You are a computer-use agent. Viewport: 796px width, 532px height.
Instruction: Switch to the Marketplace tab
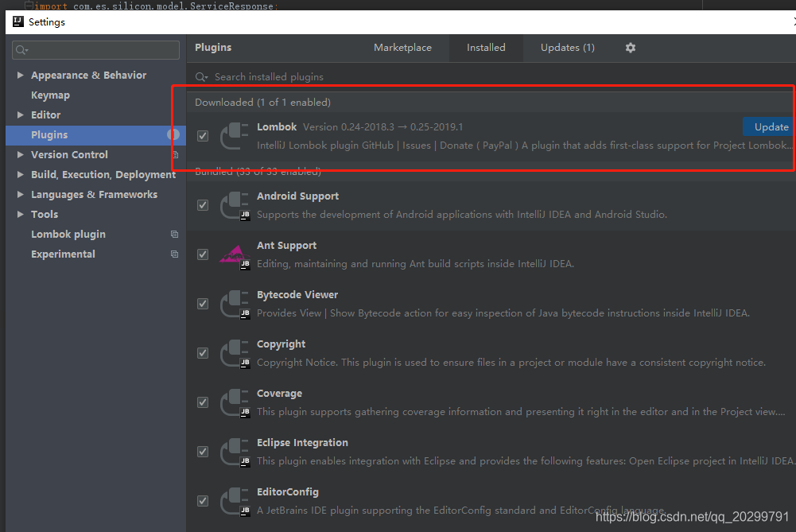pos(402,48)
